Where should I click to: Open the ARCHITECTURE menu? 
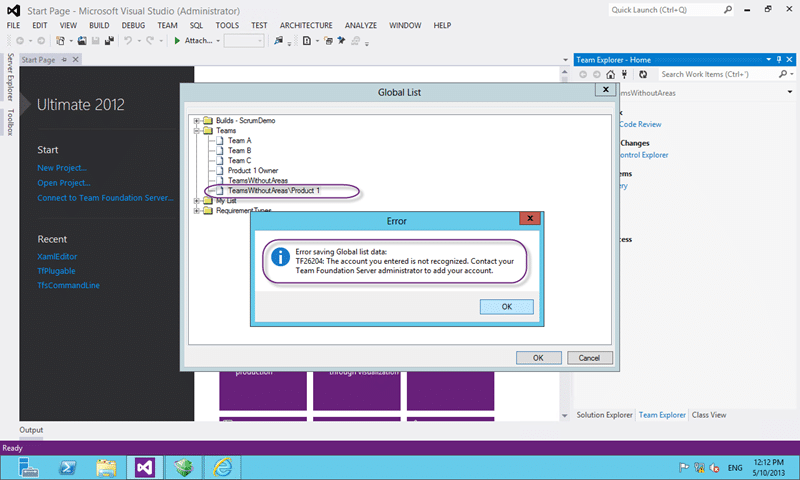tap(306, 26)
